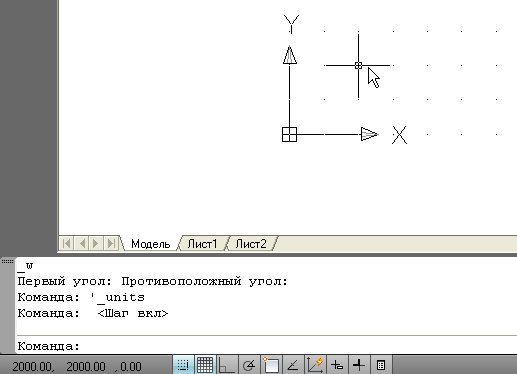
Task: Jump to last layout tab arrow
Action: pos(111,243)
